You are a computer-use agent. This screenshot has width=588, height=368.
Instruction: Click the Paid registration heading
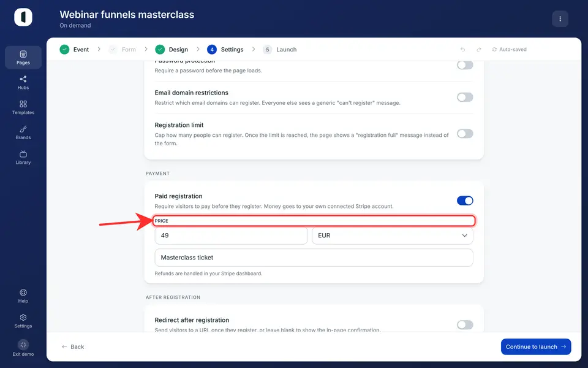[x=178, y=196]
